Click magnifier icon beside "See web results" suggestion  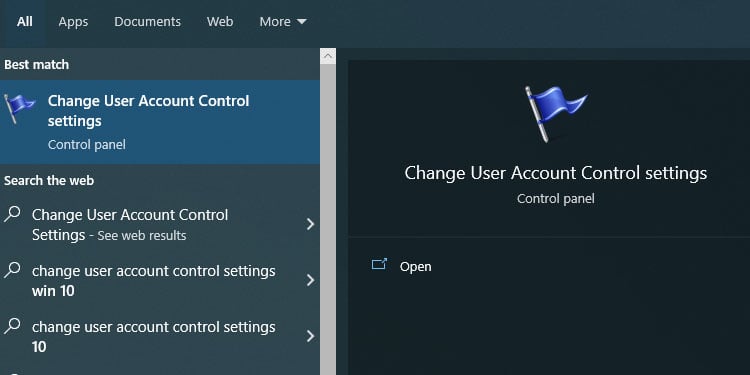coord(12,214)
